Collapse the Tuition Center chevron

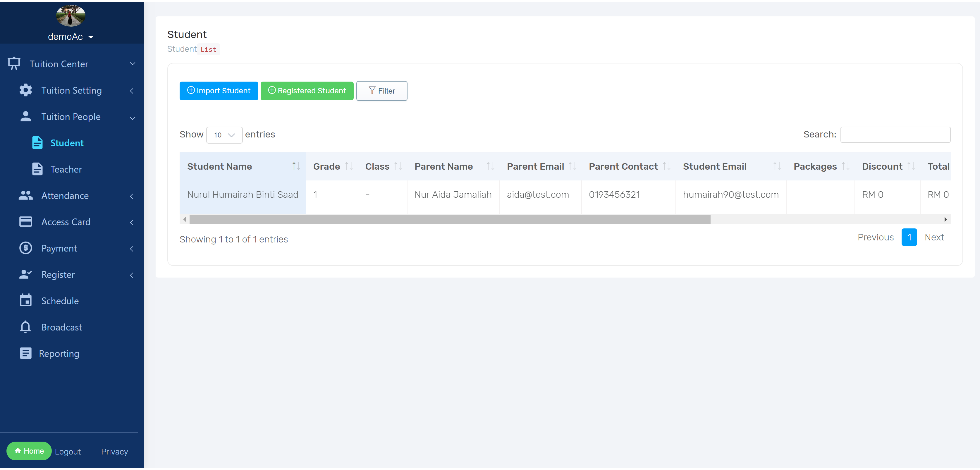tap(133, 64)
